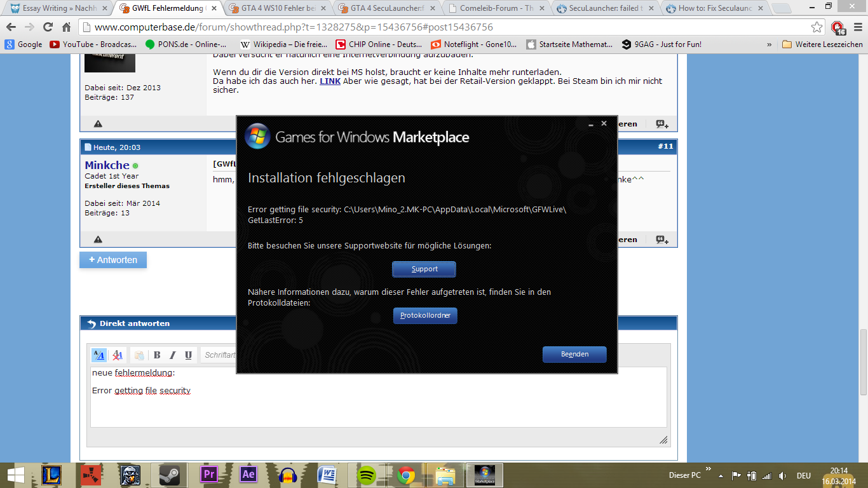Image resolution: width=868 pixels, height=488 pixels.
Task: Launch Adobe After Effects from taskbar
Action: coord(248,475)
